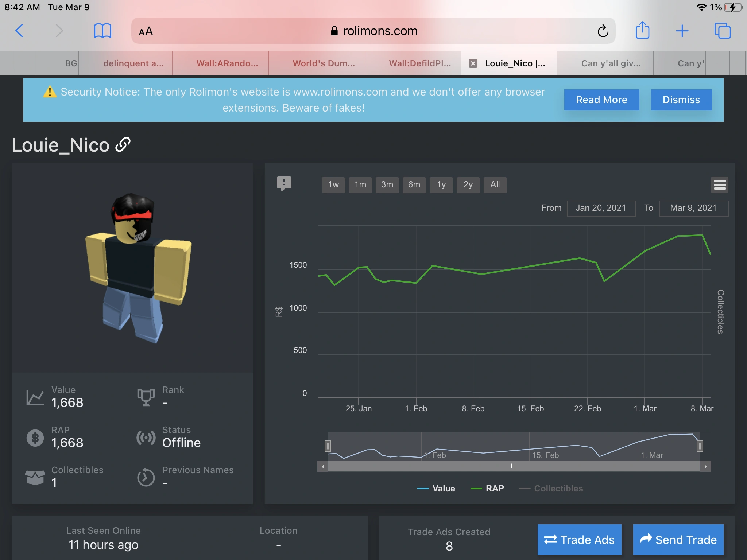The width and height of the screenshot is (747, 560).
Task: Open the To date field picker
Action: click(694, 208)
